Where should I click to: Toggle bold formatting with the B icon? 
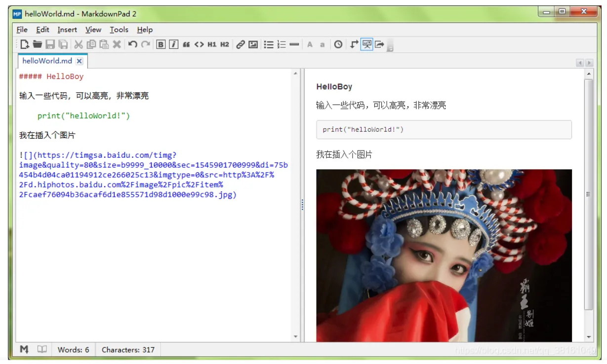click(x=161, y=44)
